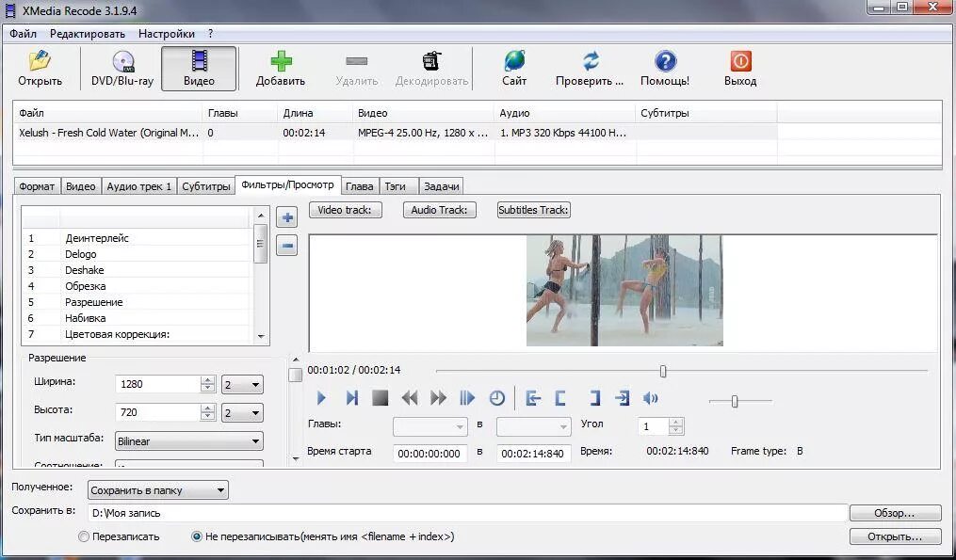This screenshot has width=956, height=560.
Task: Select the Обрезка filter row
Action: pyautogui.click(x=136, y=286)
